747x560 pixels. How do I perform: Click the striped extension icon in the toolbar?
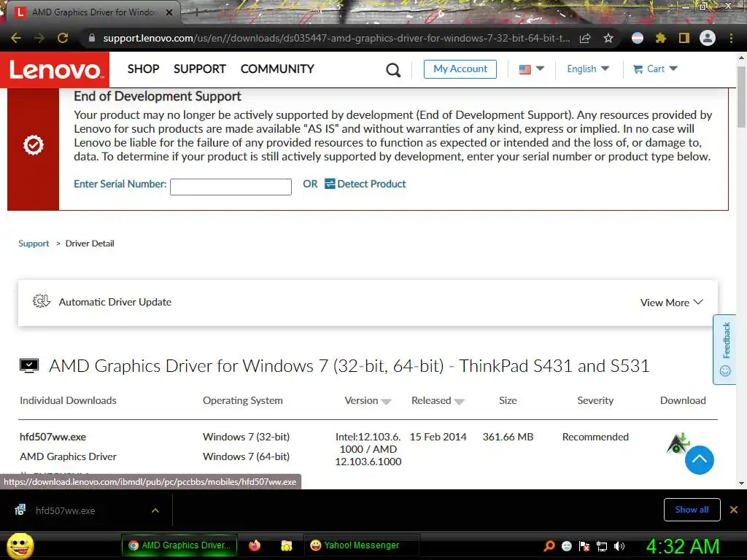pyautogui.click(x=638, y=38)
